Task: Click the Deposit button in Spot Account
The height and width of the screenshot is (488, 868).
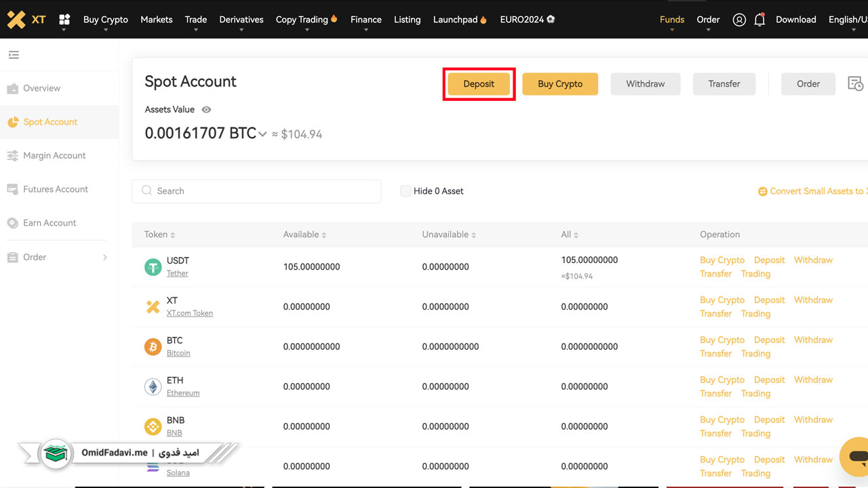Action: [x=479, y=84]
